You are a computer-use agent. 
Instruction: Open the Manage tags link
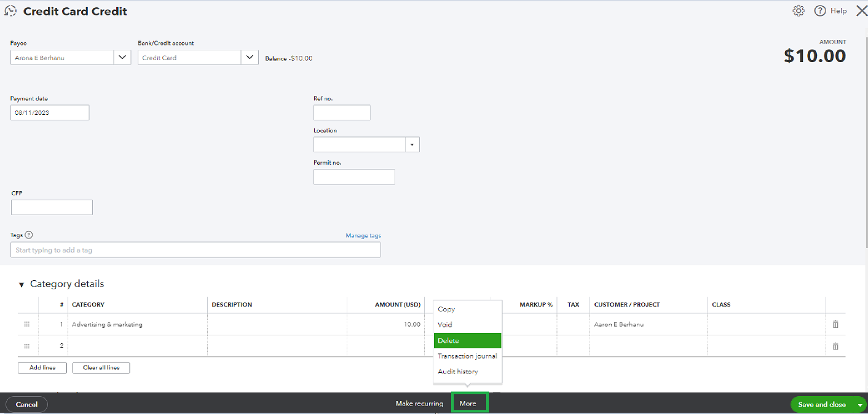pyautogui.click(x=363, y=235)
